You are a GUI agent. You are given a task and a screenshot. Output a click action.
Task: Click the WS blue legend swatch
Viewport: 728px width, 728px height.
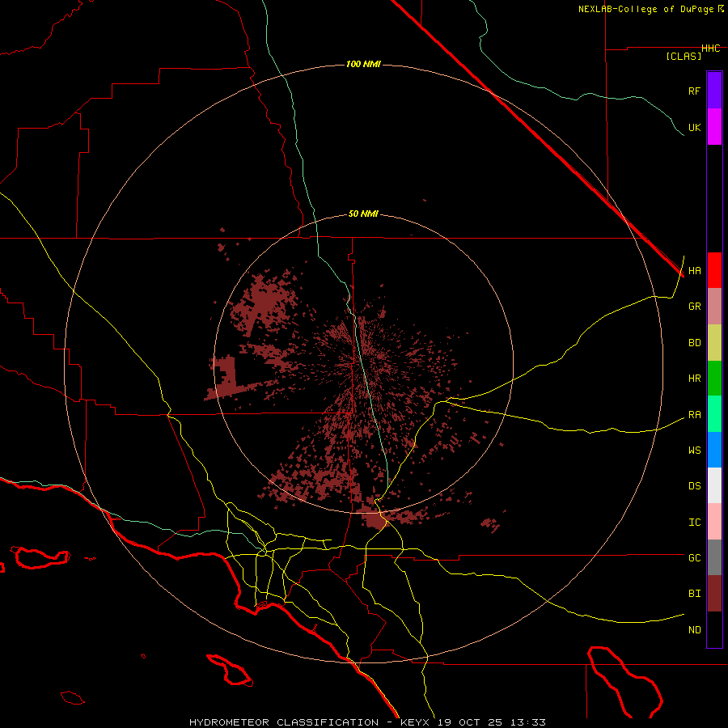point(714,450)
